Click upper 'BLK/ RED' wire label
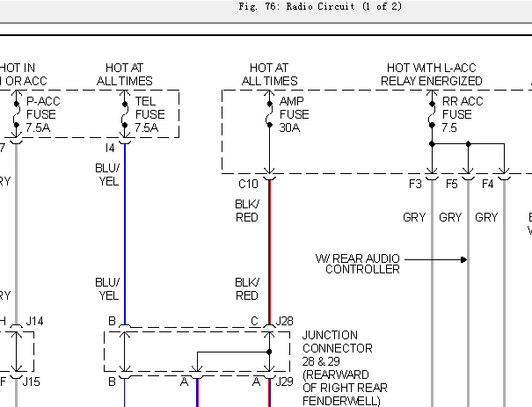This screenshot has height=407, width=532. (x=247, y=211)
